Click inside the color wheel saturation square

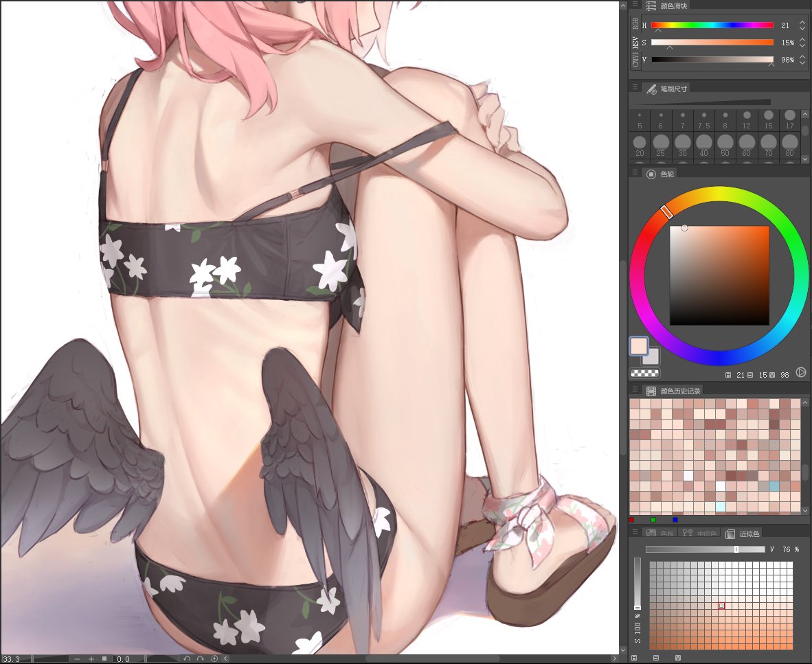pos(719,276)
